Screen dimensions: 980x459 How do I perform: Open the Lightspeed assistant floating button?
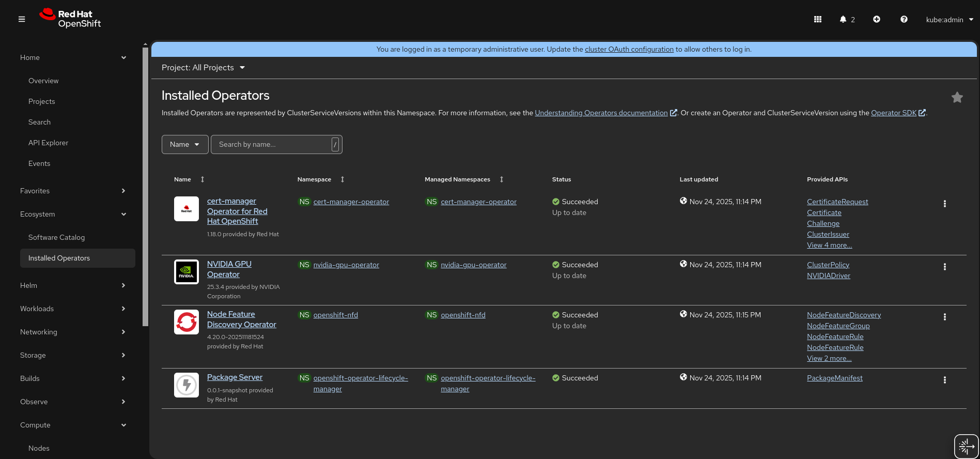tap(966, 446)
